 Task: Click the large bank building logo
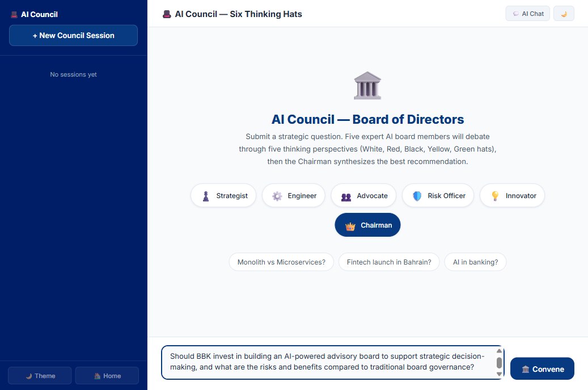pyautogui.click(x=367, y=86)
